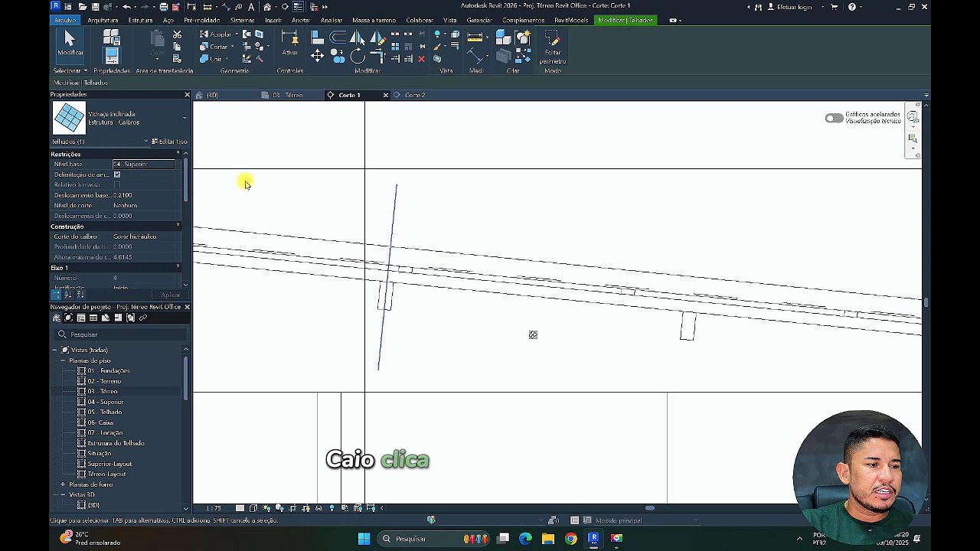Close the Propriedades panel

pos(187,94)
